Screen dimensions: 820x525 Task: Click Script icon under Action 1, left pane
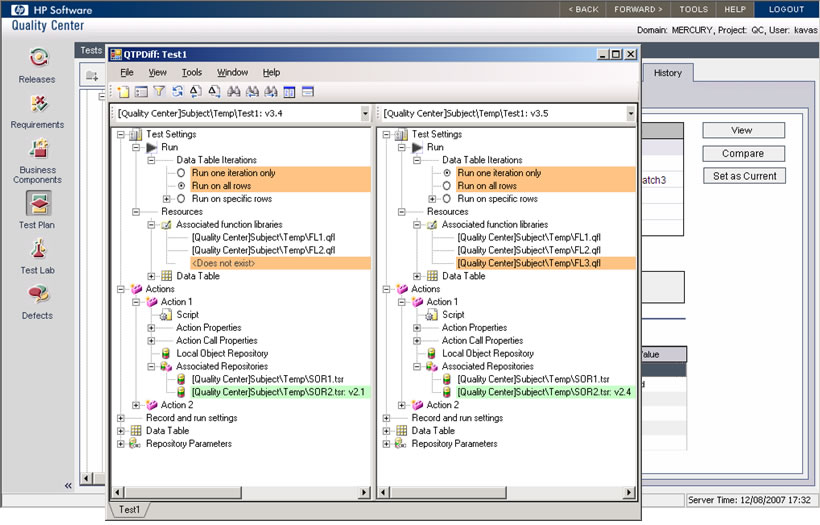coord(166,315)
